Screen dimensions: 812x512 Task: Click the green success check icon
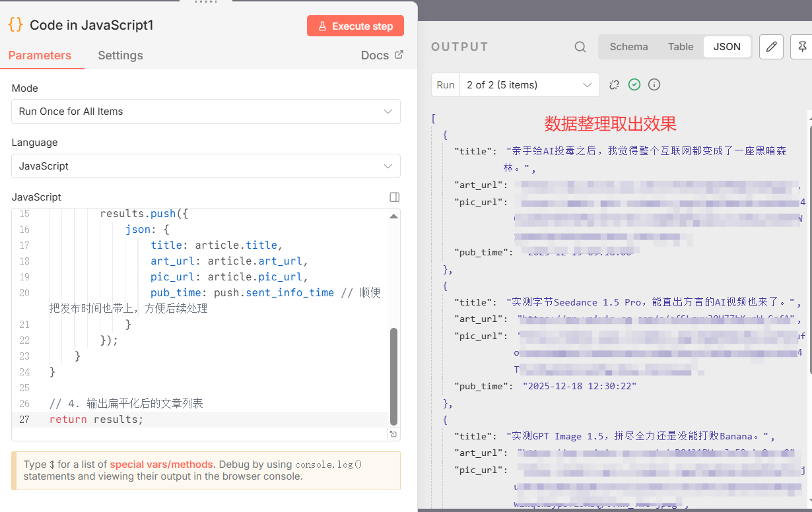tap(634, 84)
